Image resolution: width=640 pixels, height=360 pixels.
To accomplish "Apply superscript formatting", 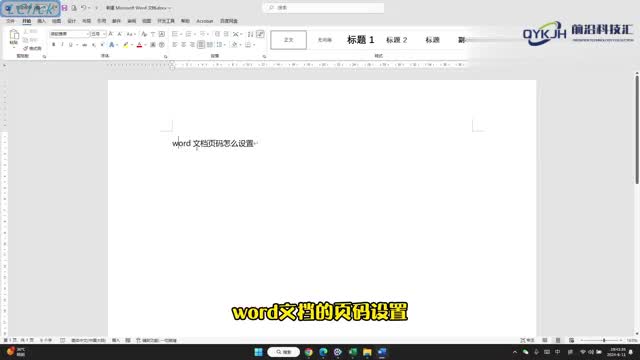I will click(x=102, y=45).
